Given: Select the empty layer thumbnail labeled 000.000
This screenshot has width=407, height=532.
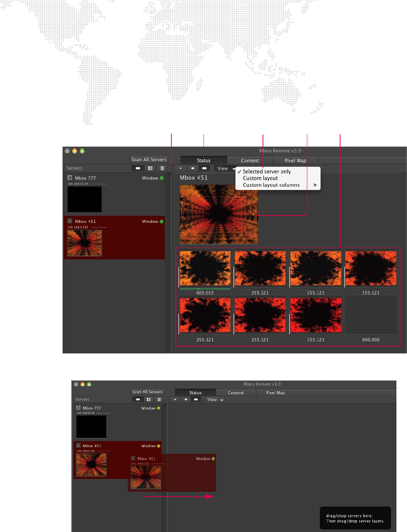Looking at the screenshot, I should 370,315.
